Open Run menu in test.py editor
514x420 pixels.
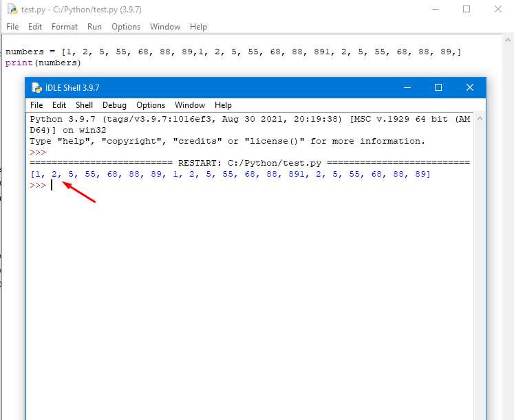click(x=94, y=27)
